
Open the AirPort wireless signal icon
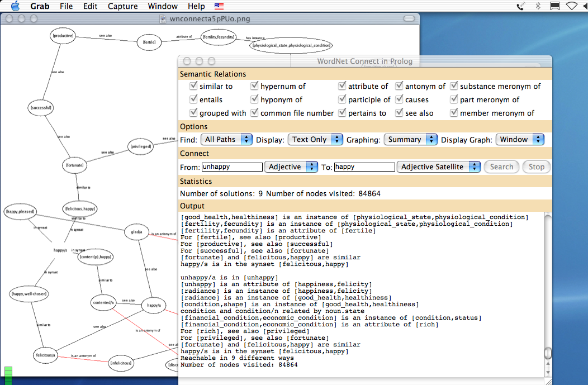[572, 6]
